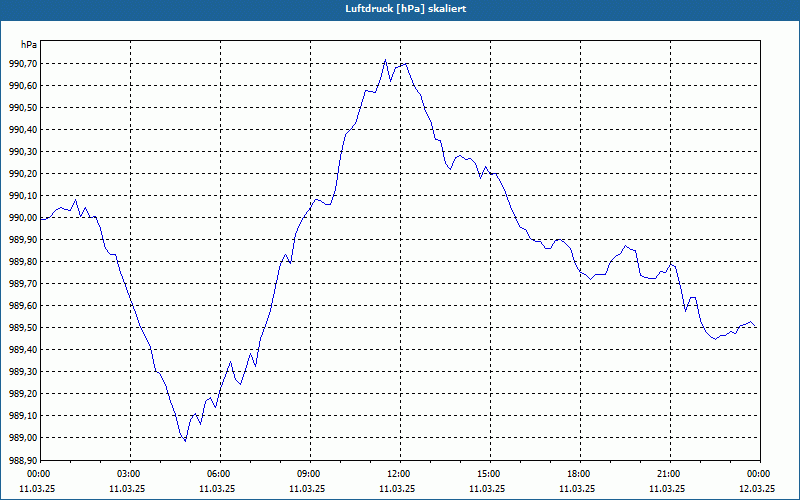Click the 12:00 time axis label
Viewport: 800px width, 500px height.
coord(399,474)
